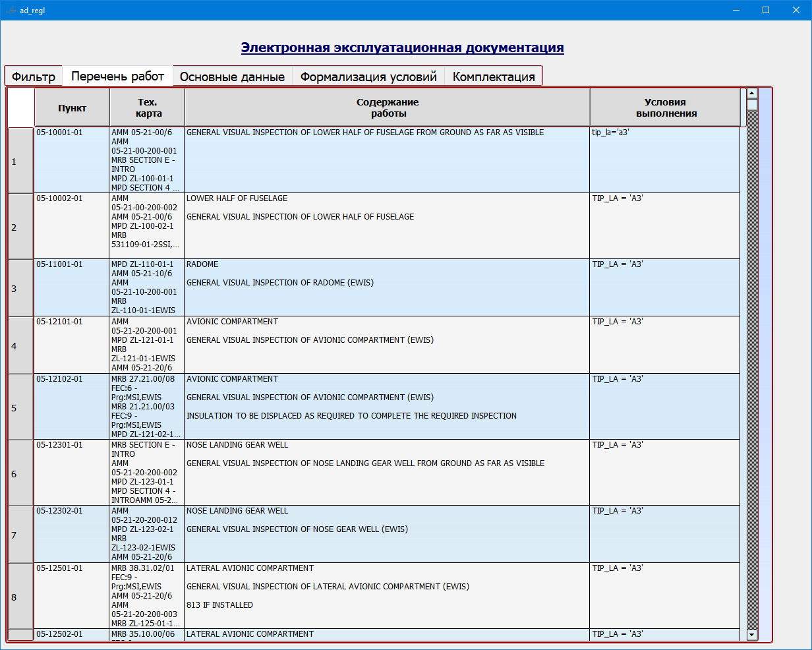Select row header number 5
The height and width of the screenshot is (650, 812).
click(20, 407)
